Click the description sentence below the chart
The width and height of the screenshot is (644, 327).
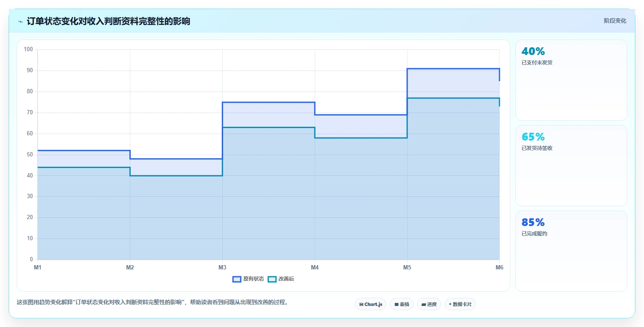[x=152, y=303]
